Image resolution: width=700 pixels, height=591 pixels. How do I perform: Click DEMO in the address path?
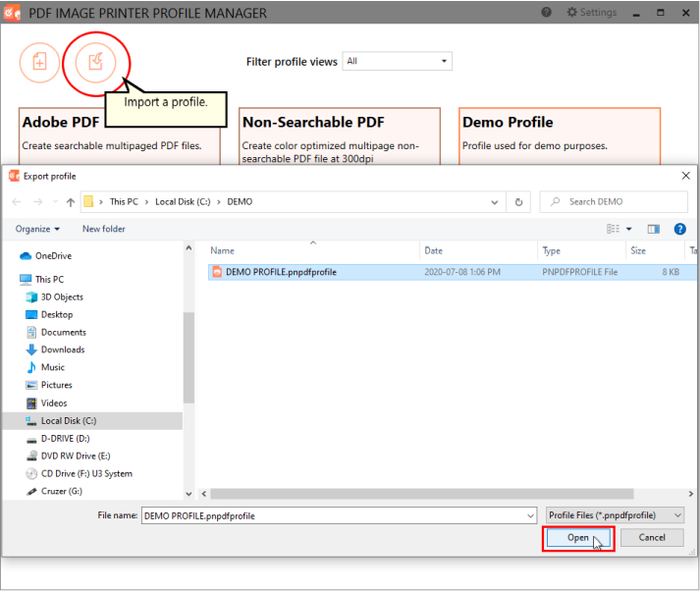tap(240, 202)
